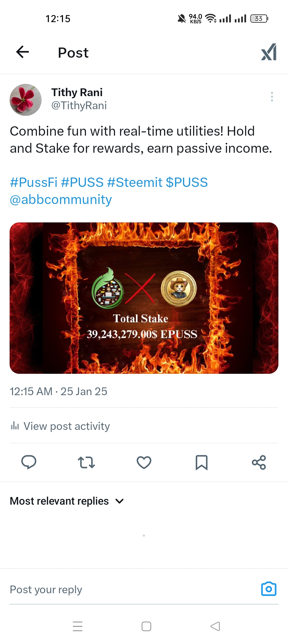Open @abbcommunity mention
Image resolution: width=288 pixels, height=644 pixels.
(61, 200)
